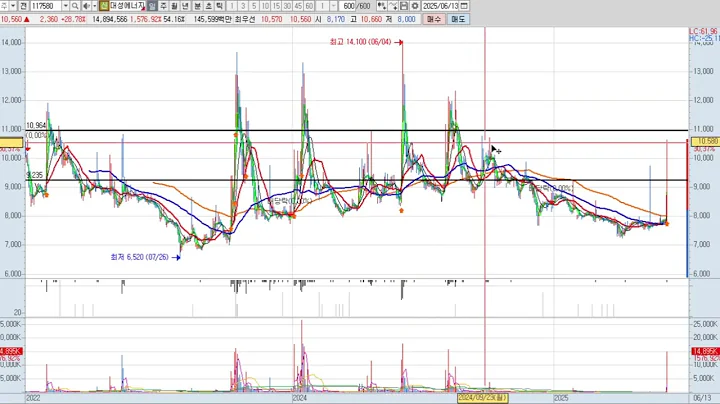Choose the 3 interval button
720x404 pixels.
point(243,6)
